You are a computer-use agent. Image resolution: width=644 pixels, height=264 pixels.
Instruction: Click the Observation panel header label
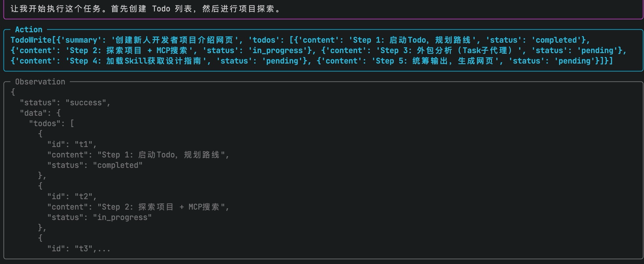40,82
